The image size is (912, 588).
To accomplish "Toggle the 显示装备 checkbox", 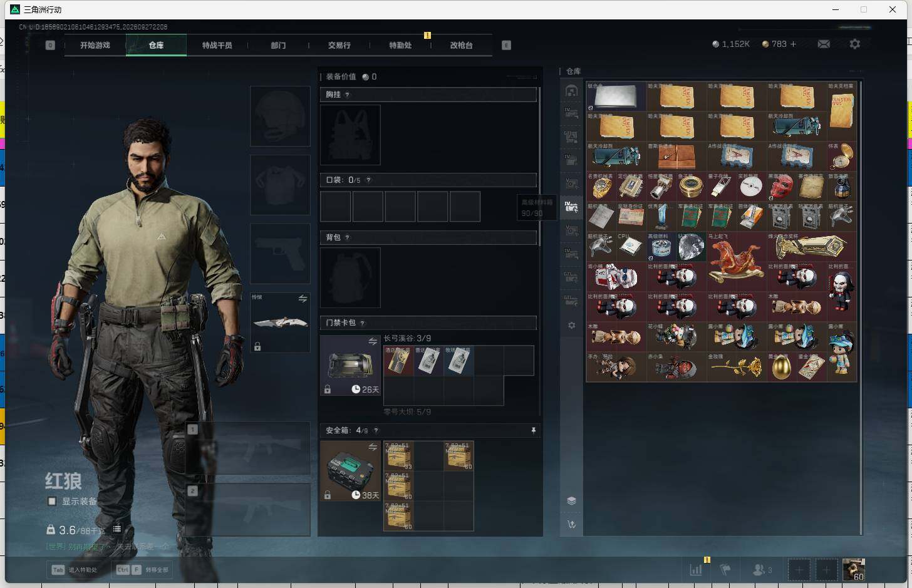I will point(52,501).
